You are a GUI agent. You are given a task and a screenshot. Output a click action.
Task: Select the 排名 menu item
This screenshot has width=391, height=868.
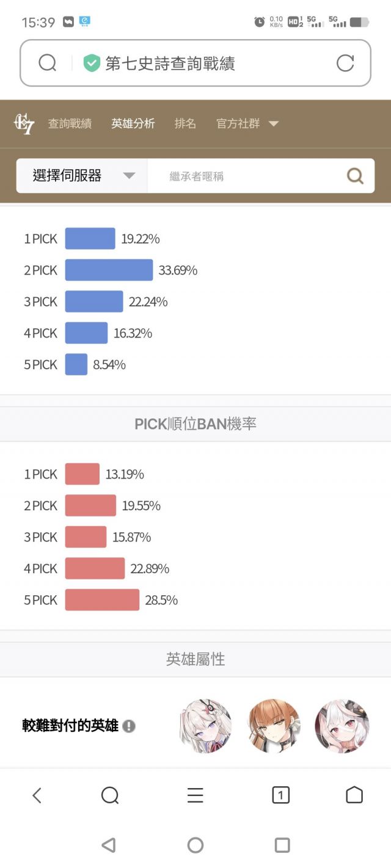pos(185,123)
